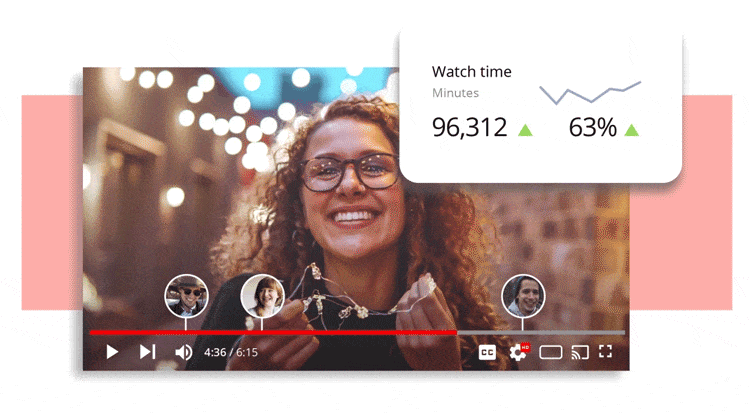Seek to the gray unplayed portion of progress bar
Viewport: 749px width, 413px height.
pos(540,332)
